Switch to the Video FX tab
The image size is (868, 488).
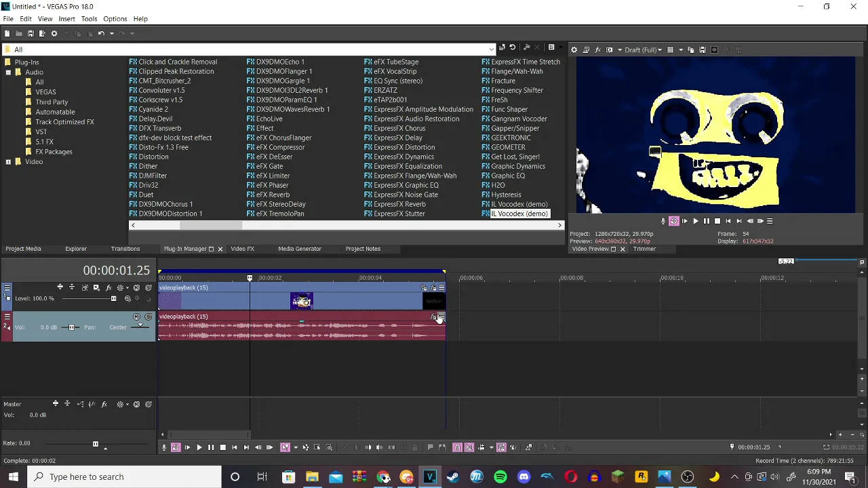(242, 249)
